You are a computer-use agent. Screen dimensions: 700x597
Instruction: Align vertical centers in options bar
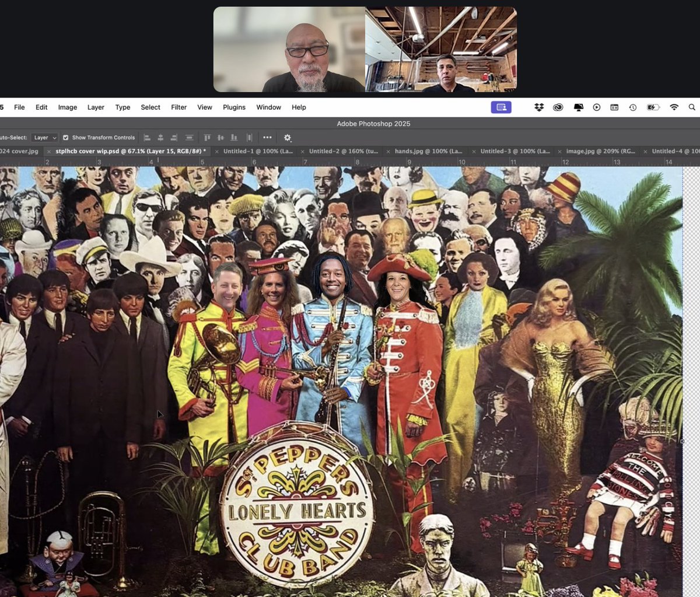click(220, 138)
